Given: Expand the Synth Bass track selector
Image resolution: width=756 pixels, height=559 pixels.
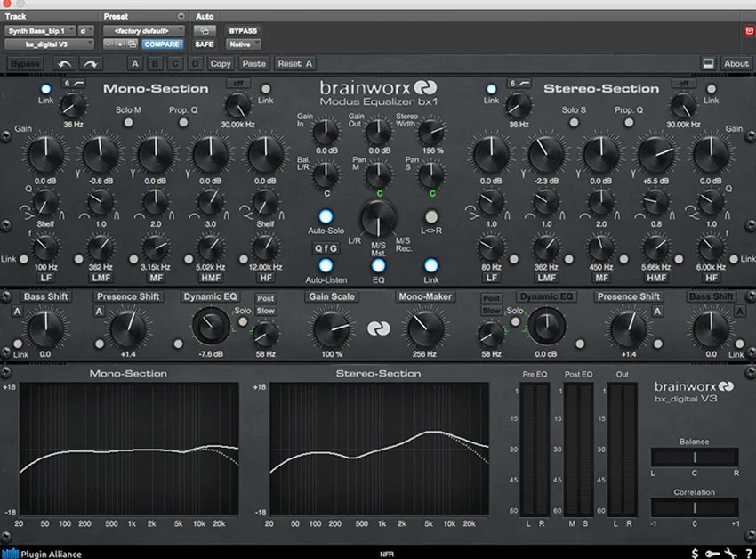Looking at the screenshot, I should coord(40,30).
